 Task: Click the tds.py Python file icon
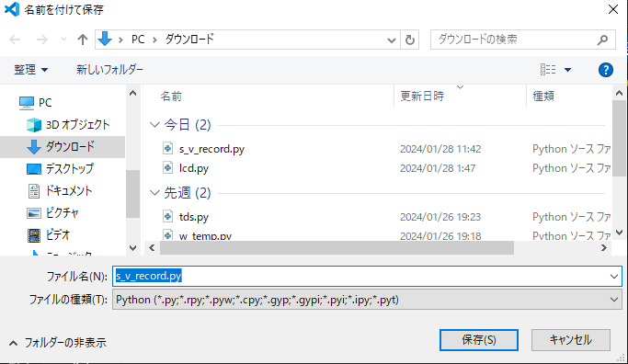pos(168,217)
